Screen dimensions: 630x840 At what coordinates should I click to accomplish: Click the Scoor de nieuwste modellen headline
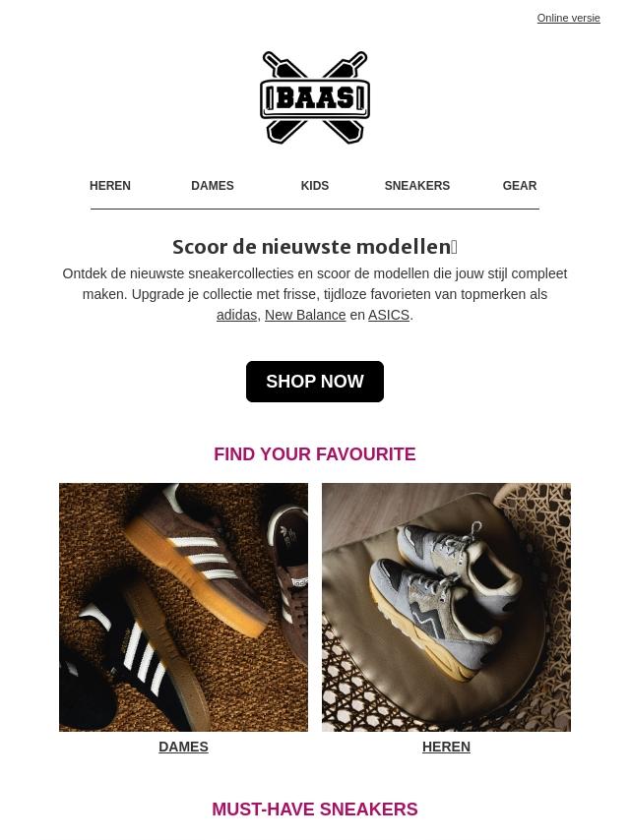click(315, 247)
